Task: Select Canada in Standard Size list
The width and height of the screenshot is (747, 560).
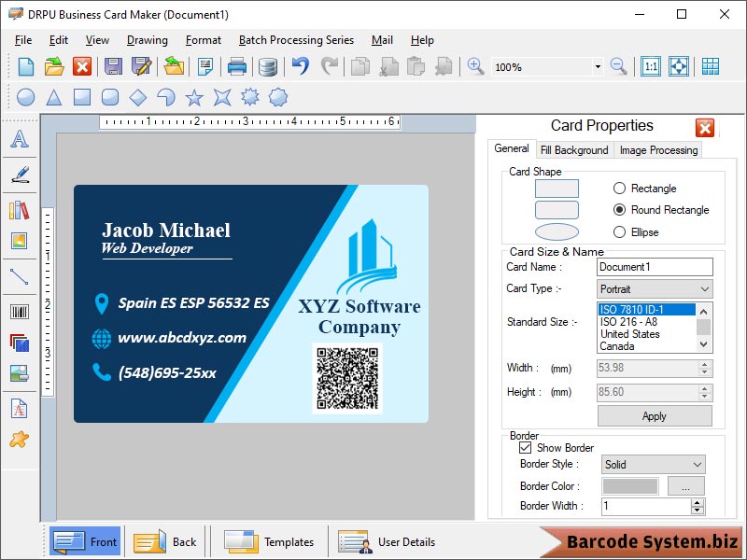Action: (x=617, y=346)
